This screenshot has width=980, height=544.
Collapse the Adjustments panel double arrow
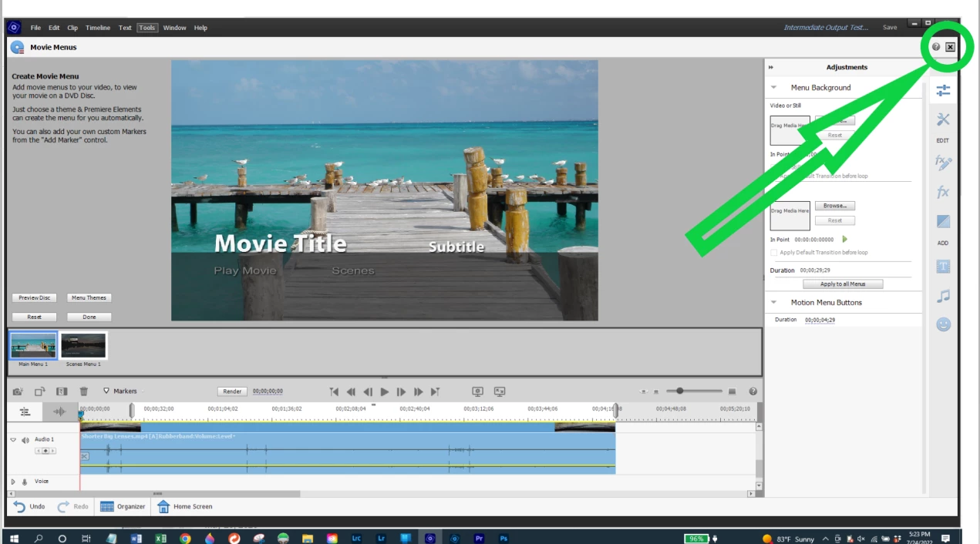tap(771, 67)
